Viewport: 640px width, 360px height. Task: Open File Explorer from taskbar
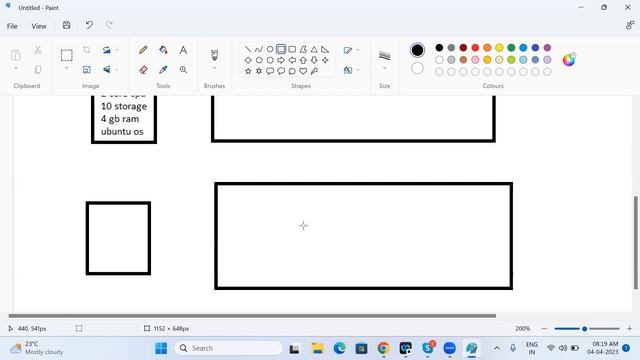[318, 348]
